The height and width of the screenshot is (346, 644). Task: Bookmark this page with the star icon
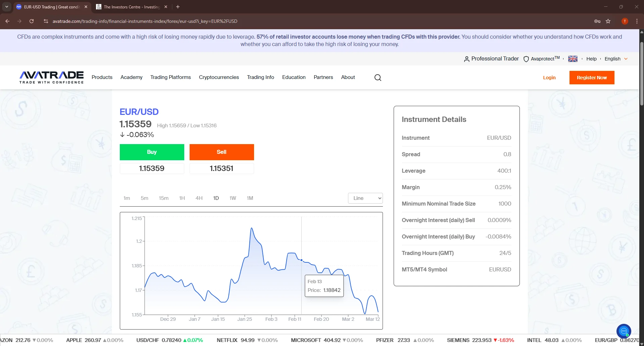tap(608, 21)
